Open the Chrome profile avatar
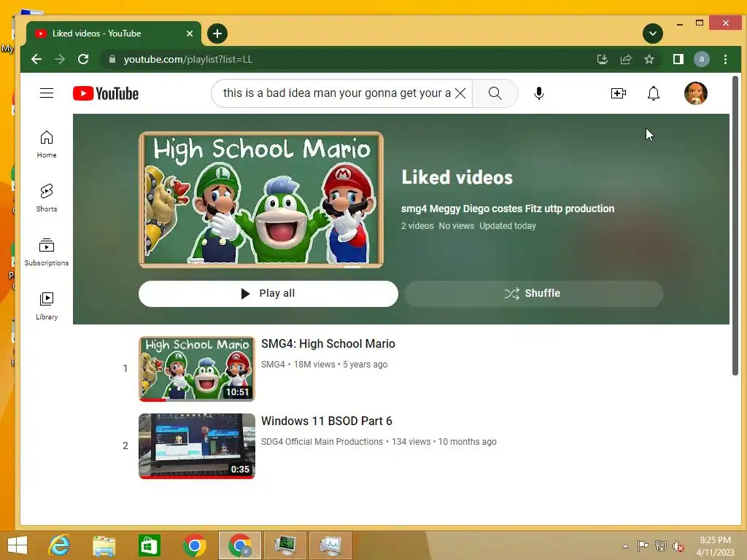 pos(701,59)
